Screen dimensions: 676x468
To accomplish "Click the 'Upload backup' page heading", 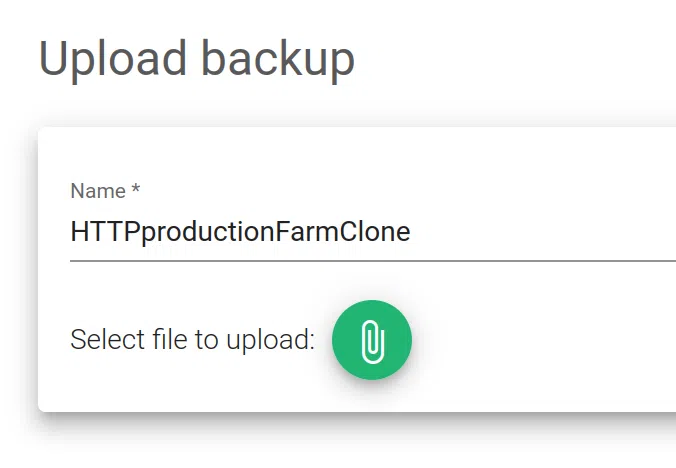I will [x=196, y=59].
